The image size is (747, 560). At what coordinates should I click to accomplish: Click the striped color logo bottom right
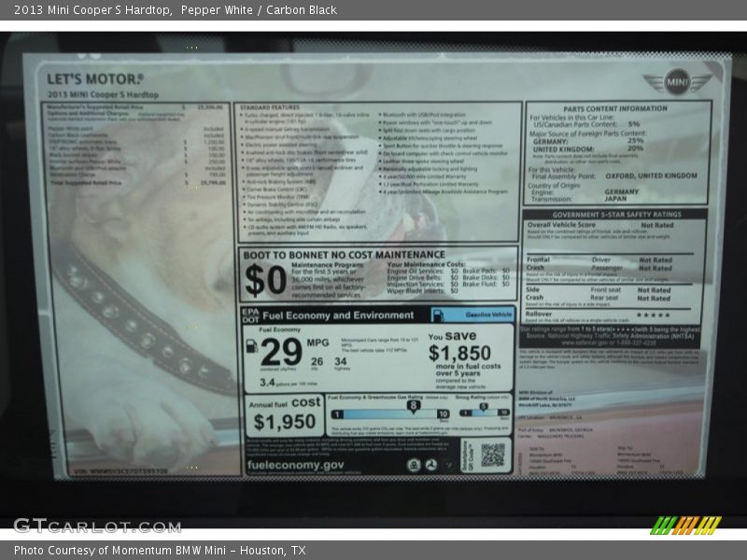pos(685,525)
